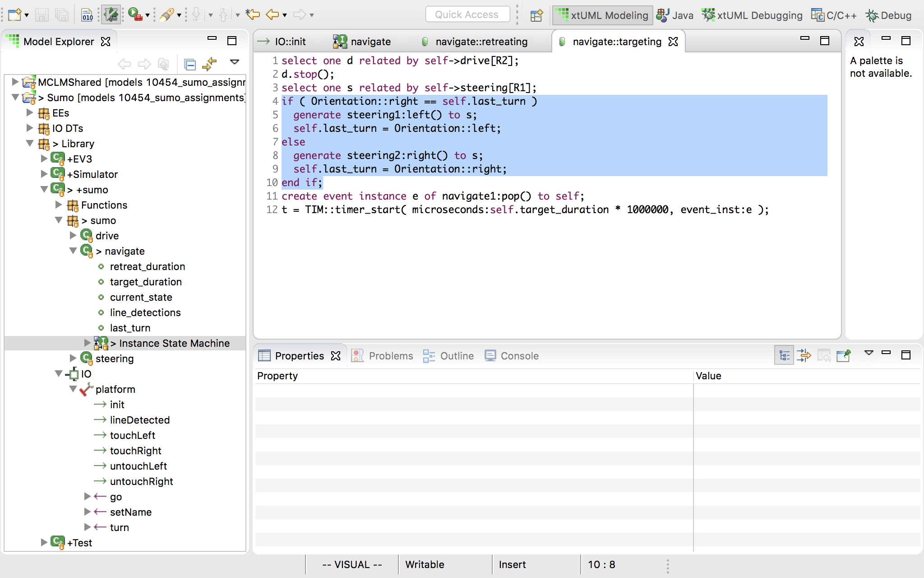This screenshot has height=578, width=924.
Task: Open the Properties view menu triangle
Action: pos(869,353)
